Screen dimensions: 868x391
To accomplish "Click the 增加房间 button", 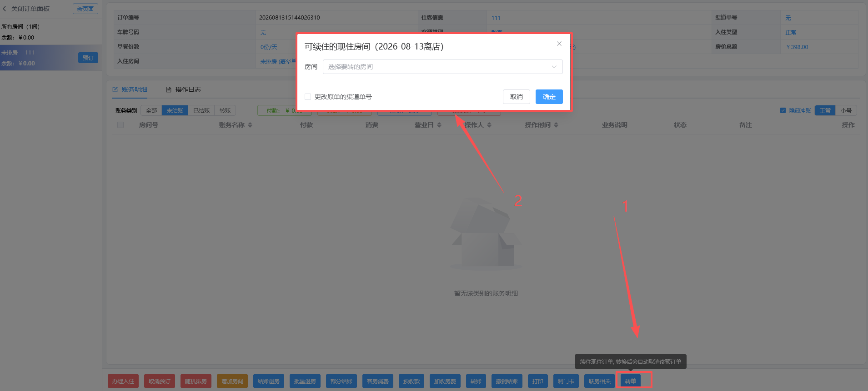I will tap(232, 381).
